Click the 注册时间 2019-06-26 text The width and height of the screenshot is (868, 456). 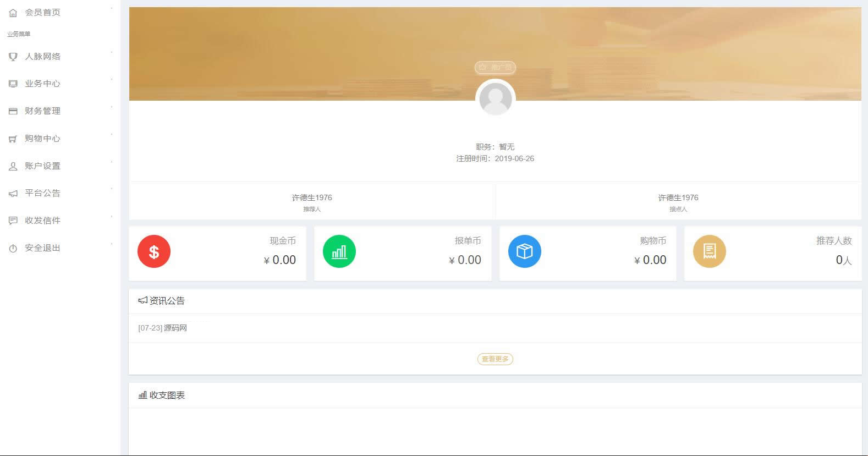click(x=495, y=158)
